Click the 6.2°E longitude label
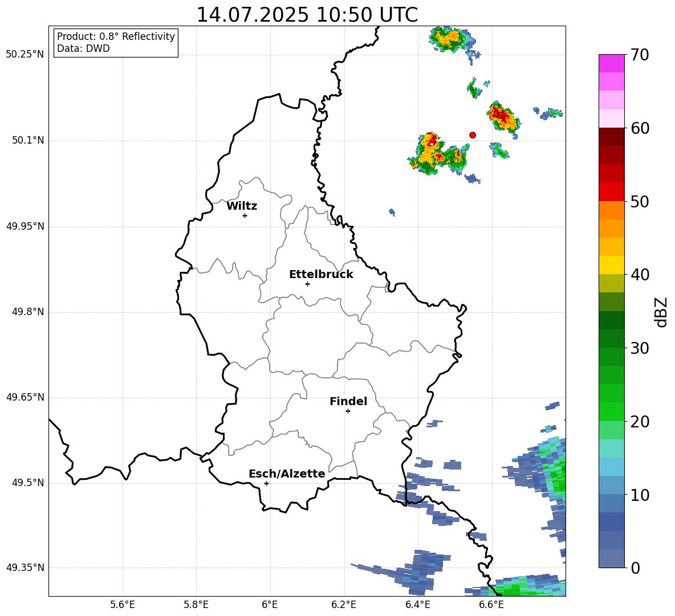Image resolution: width=675 pixels, height=616 pixels. (x=344, y=605)
